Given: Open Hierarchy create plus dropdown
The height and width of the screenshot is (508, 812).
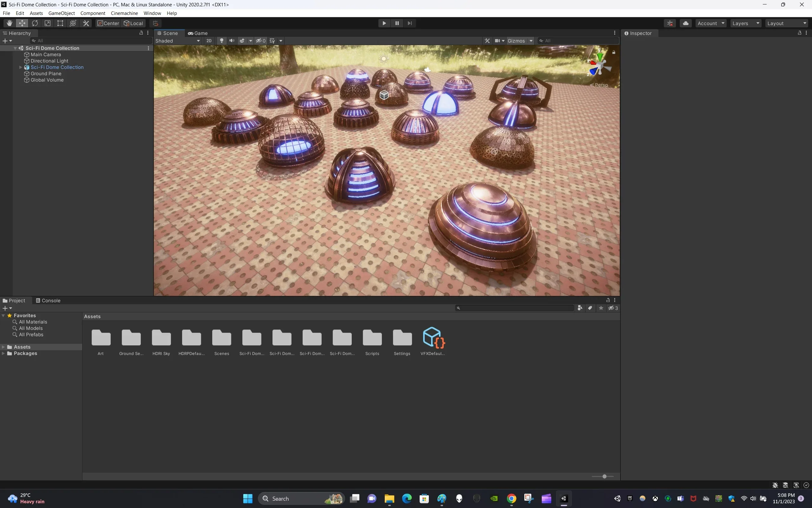Looking at the screenshot, I should coord(7,41).
